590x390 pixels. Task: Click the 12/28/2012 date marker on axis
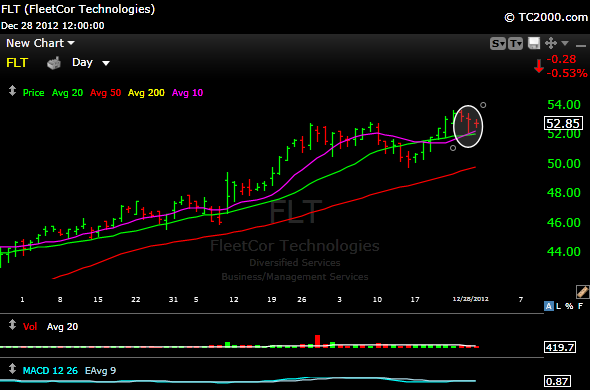(470, 299)
